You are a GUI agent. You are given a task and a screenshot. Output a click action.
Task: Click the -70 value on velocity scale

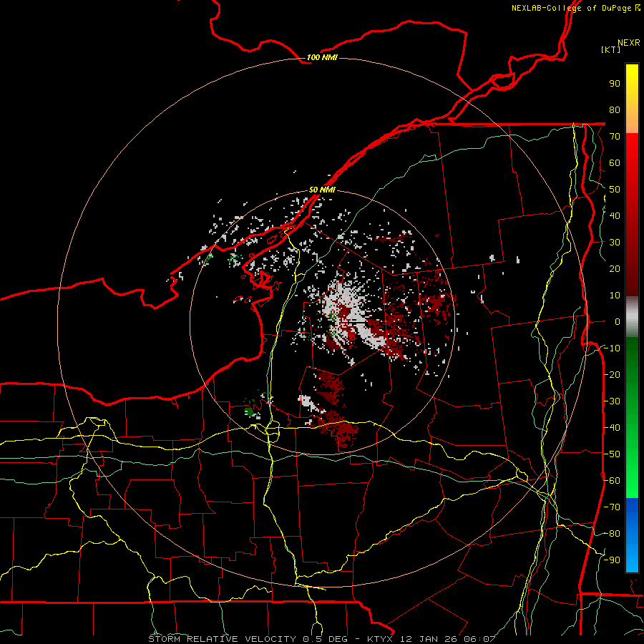pyautogui.click(x=612, y=507)
